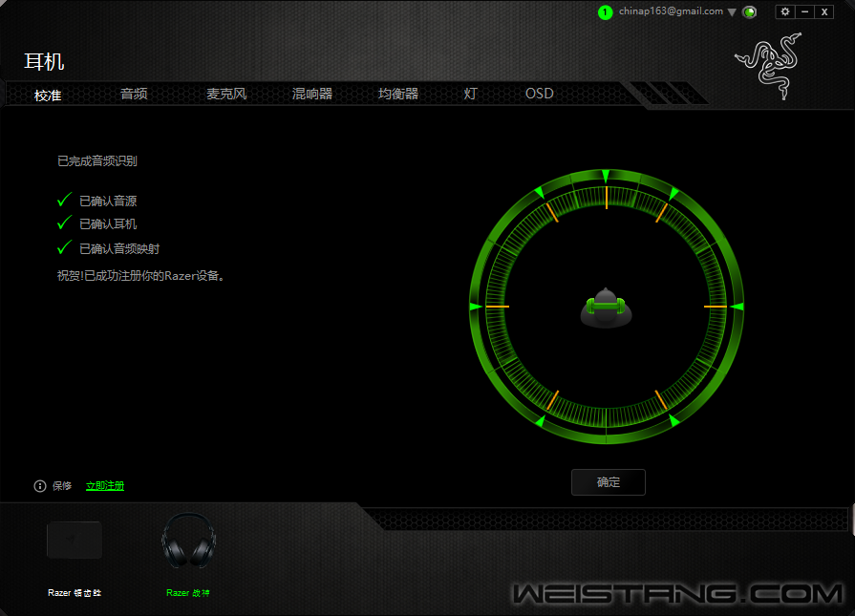This screenshot has width=855, height=616.
Task: Switch to the 校准 calibration tab
Action: coord(48,96)
